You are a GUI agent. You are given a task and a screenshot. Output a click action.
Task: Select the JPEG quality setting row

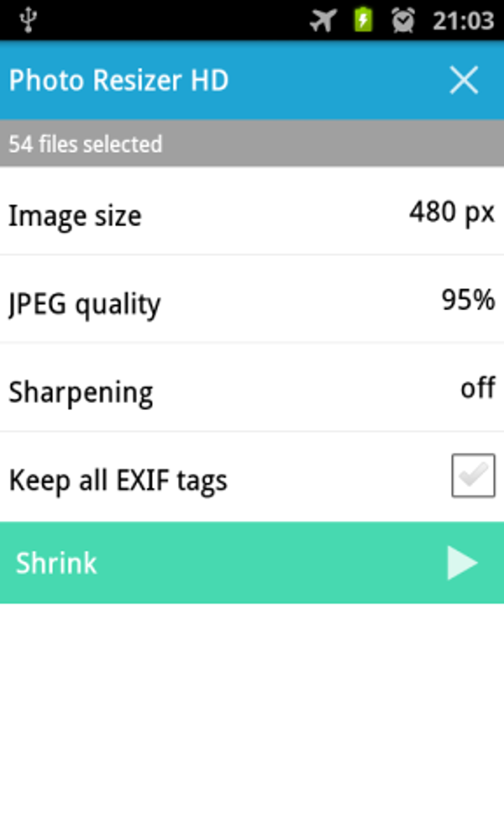[x=252, y=299]
